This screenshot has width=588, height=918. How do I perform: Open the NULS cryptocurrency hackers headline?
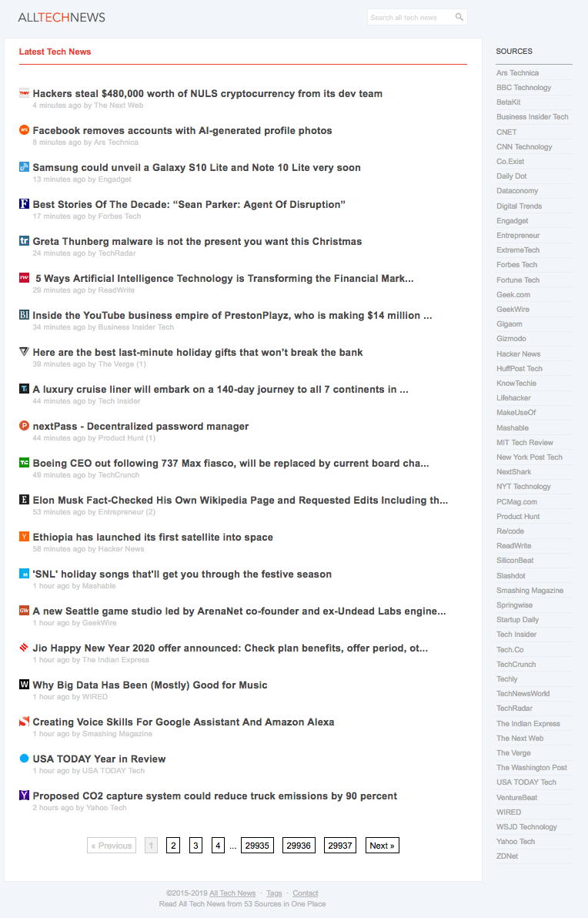pos(208,94)
